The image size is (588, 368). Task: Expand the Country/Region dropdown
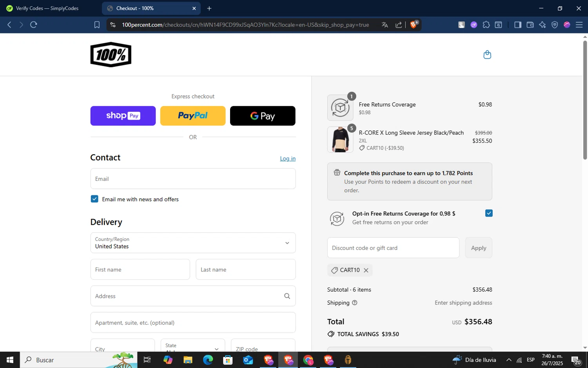[x=193, y=243]
